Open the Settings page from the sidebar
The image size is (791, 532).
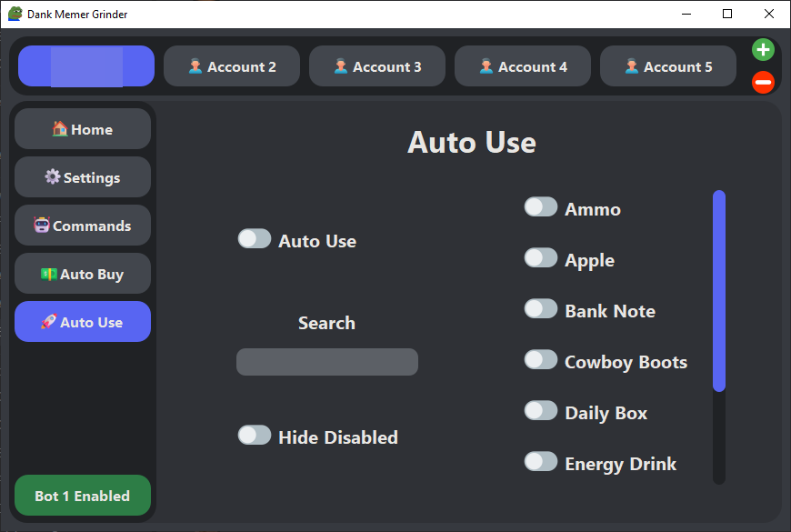[x=83, y=177]
